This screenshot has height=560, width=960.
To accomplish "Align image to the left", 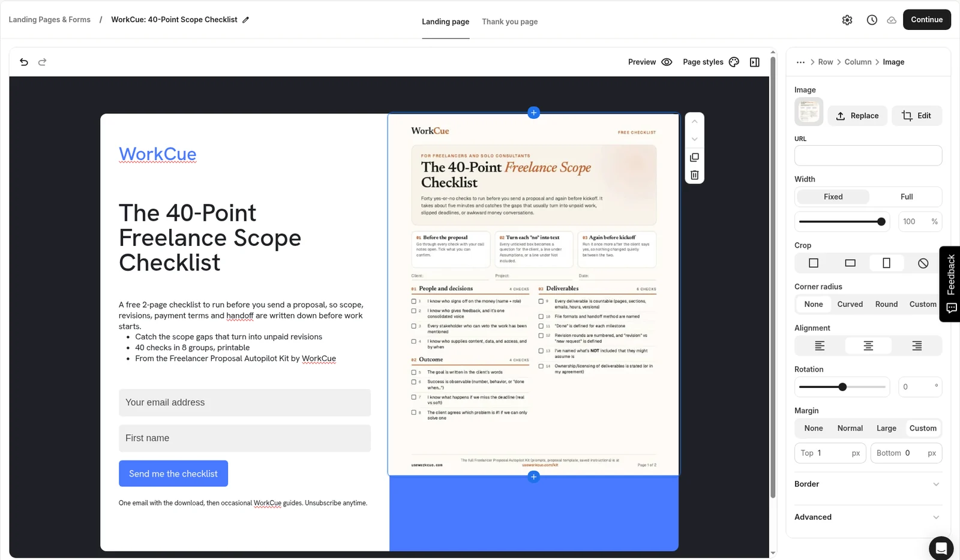I will pyautogui.click(x=820, y=346).
